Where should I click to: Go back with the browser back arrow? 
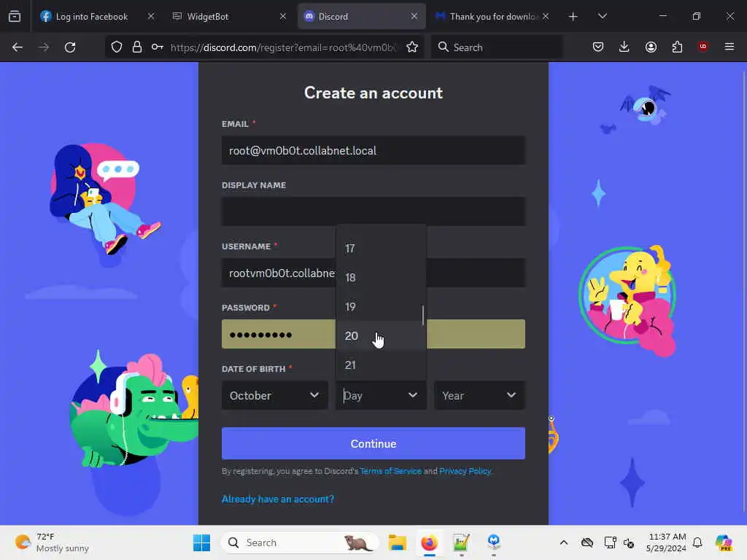pyautogui.click(x=18, y=47)
